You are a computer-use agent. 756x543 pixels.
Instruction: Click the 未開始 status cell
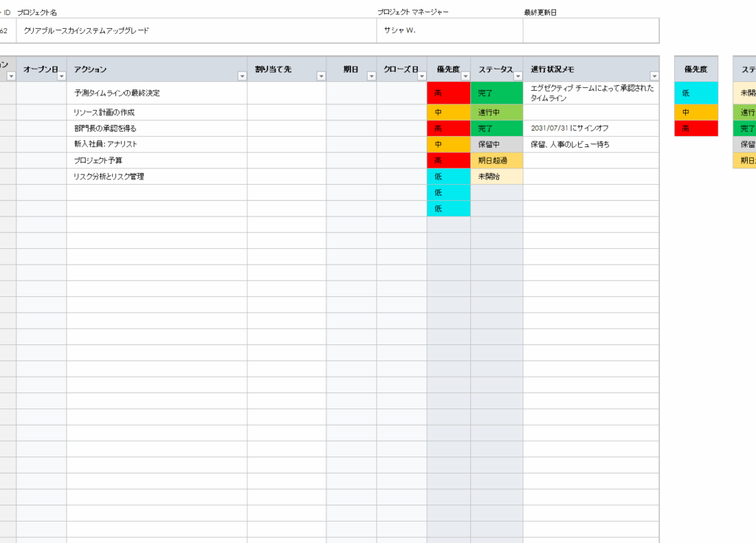tap(497, 177)
